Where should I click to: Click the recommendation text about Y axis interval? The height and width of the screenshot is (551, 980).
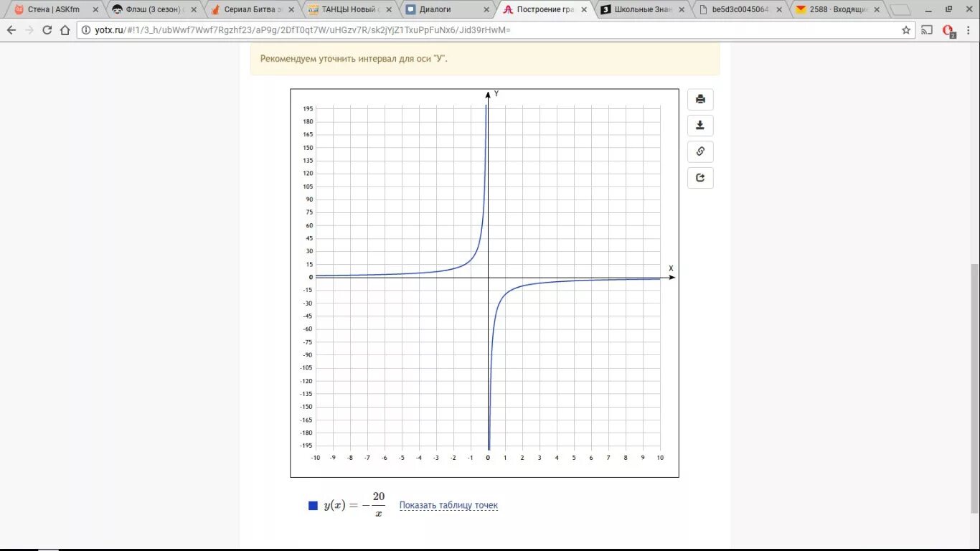coord(354,59)
